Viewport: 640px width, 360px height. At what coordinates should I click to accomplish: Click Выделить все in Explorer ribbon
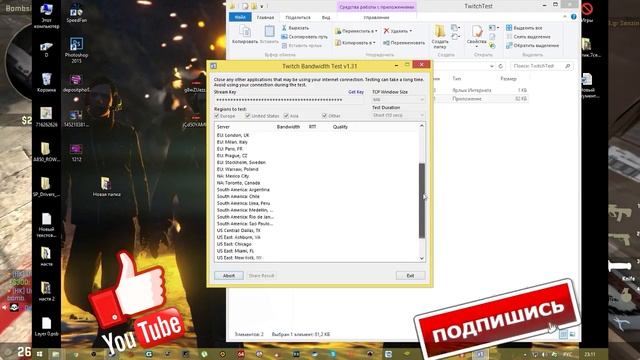click(x=524, y=28)
